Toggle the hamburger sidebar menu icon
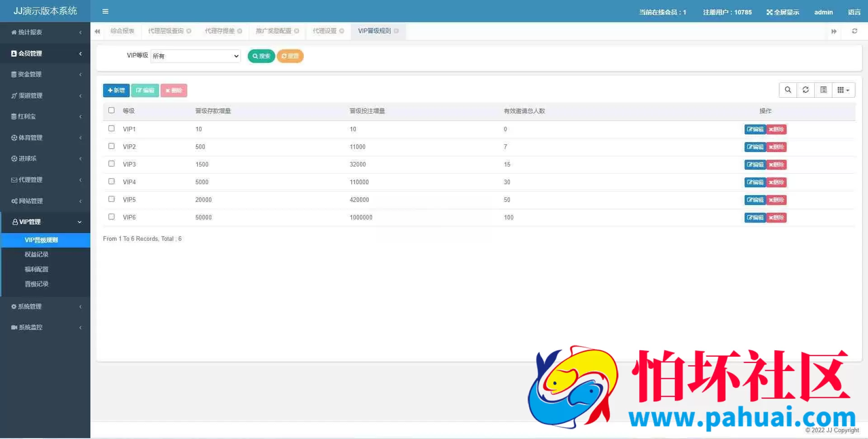Image resolution: width=868 pixels, height=439 pixels. (105, 11)
